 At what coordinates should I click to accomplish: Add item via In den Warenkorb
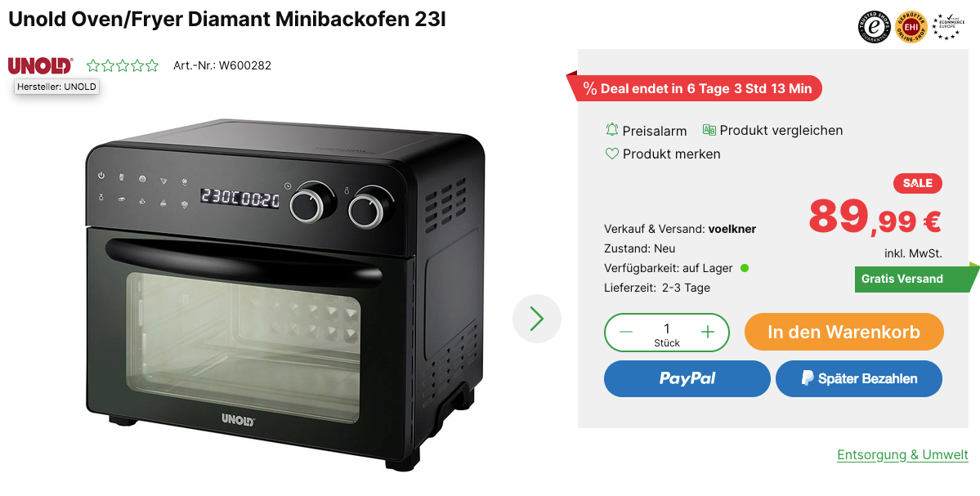(844, 332)
